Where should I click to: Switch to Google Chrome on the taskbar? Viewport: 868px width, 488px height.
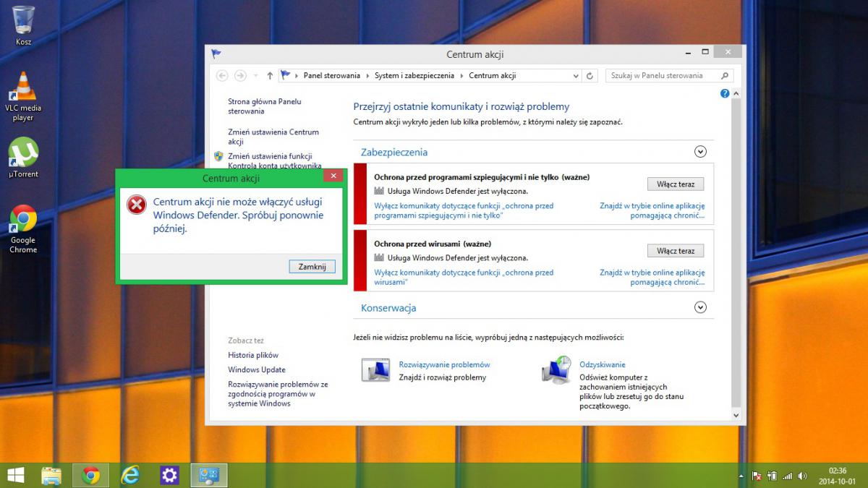(x=90, y=475)
